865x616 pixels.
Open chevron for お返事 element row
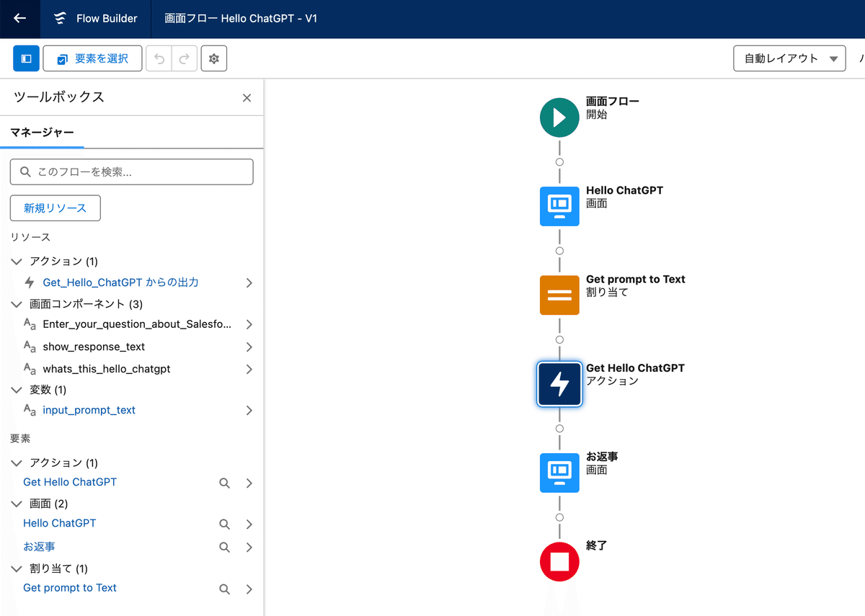[249, 548]
